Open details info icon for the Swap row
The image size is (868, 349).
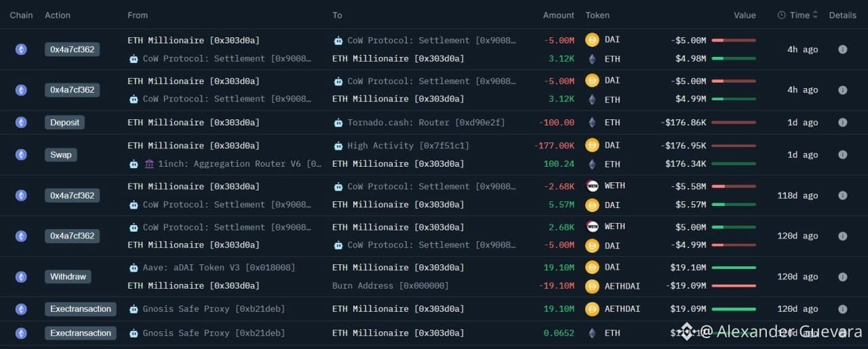click(842, 155)
